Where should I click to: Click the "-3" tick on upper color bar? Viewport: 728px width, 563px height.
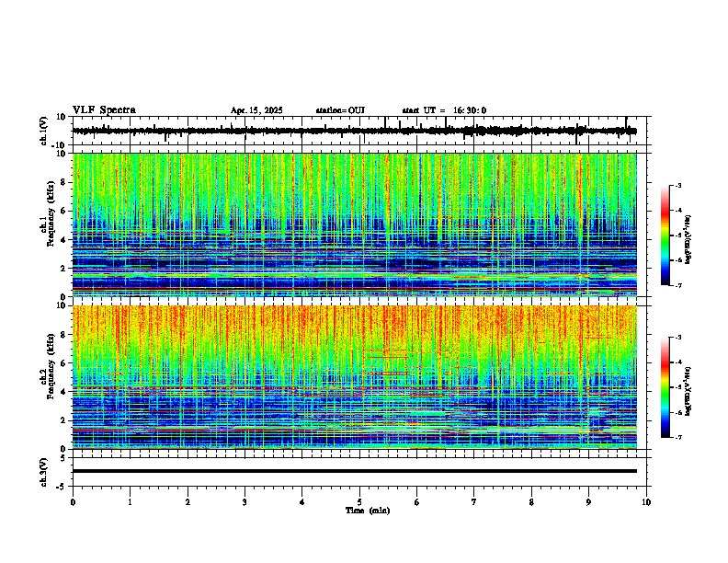(678, 186)
